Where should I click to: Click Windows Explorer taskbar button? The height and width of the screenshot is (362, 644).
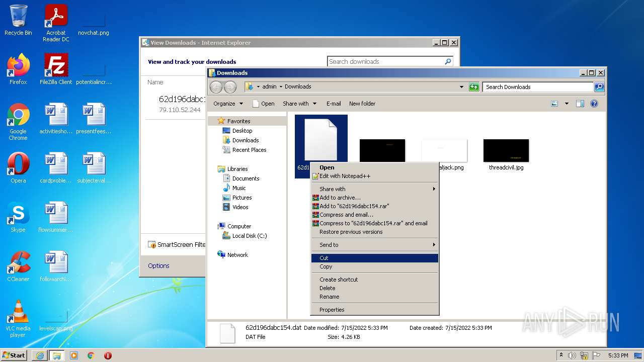pos(56,355)
